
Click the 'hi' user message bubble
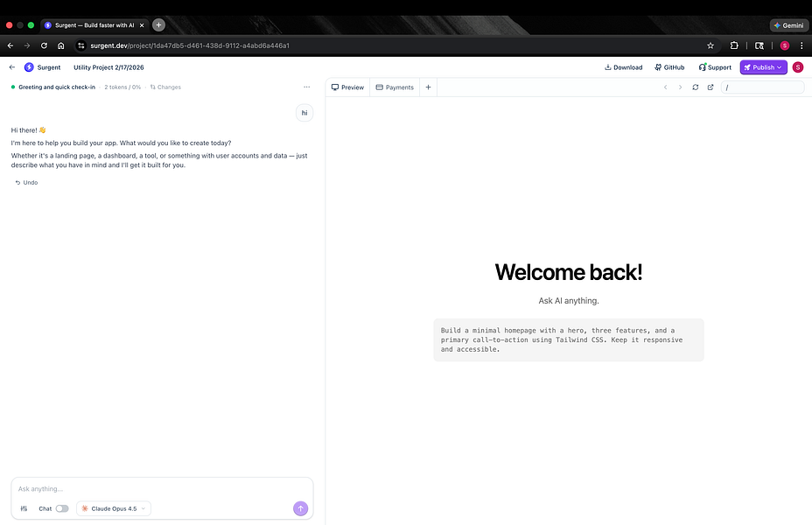tap(304, 113)
